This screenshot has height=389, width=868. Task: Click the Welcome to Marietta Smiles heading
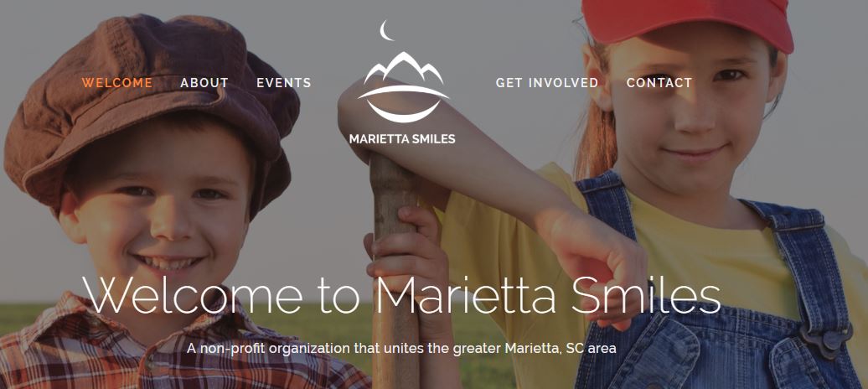coord(402,295)
